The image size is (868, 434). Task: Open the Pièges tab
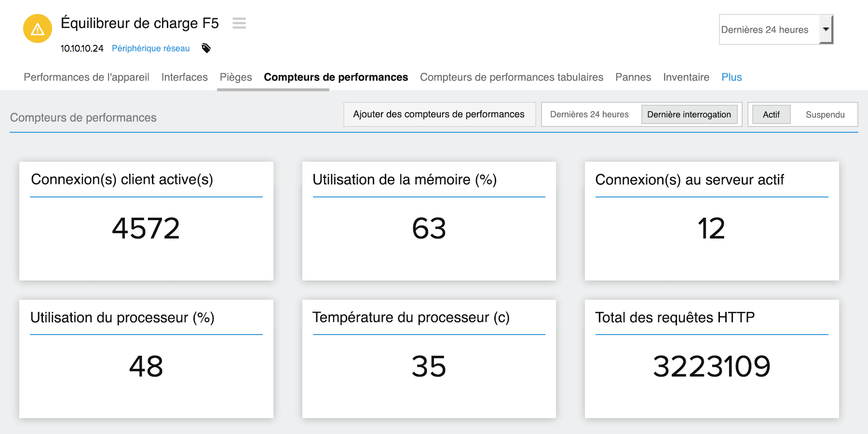[x=236, y=77]
